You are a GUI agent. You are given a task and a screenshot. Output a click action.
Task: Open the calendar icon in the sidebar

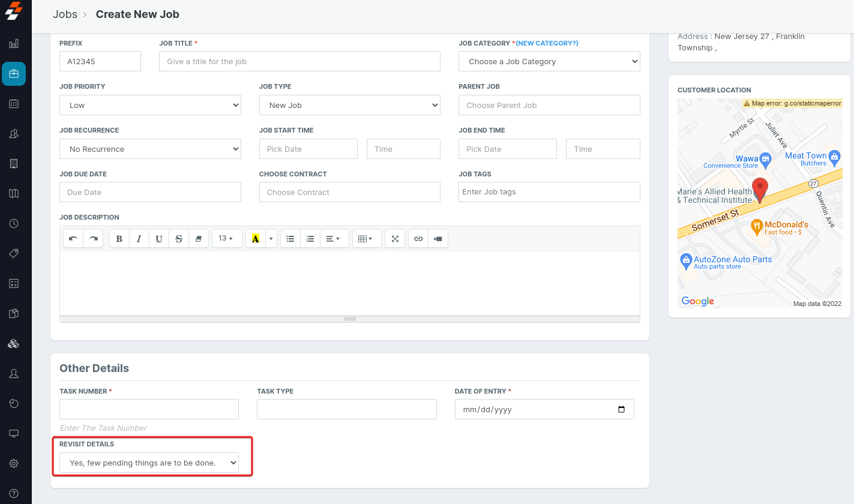click(14, 103)
